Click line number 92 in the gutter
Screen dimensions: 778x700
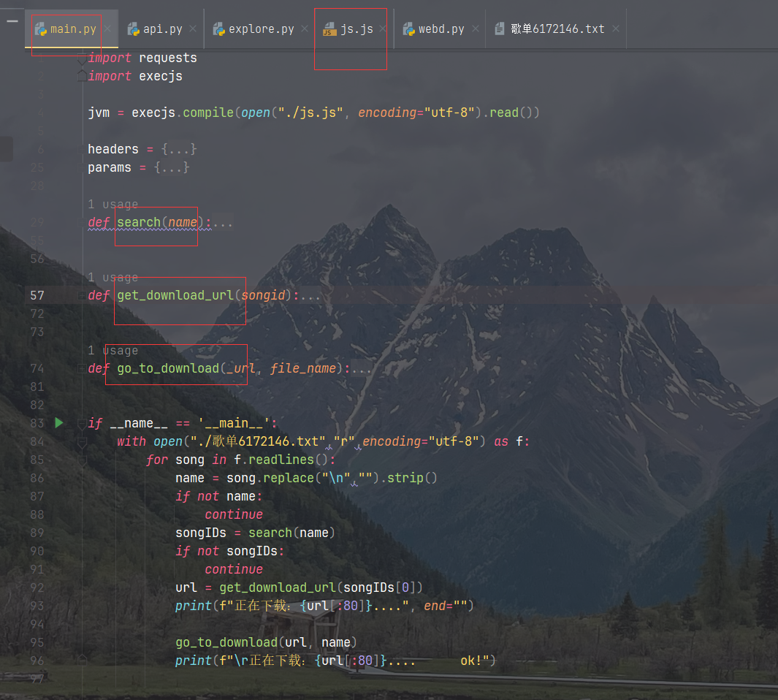37,587
